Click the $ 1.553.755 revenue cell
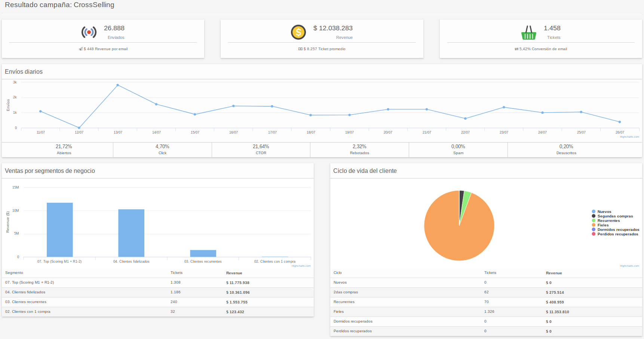This screenshot has width=644, height=339. (237, 302)
